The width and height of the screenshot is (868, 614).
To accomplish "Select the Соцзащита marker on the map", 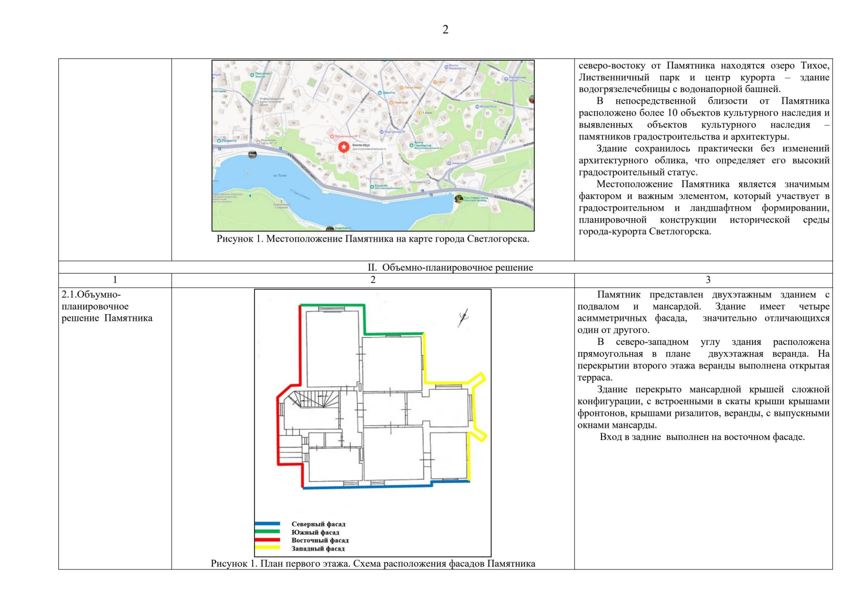I will [x=428, y=182].
